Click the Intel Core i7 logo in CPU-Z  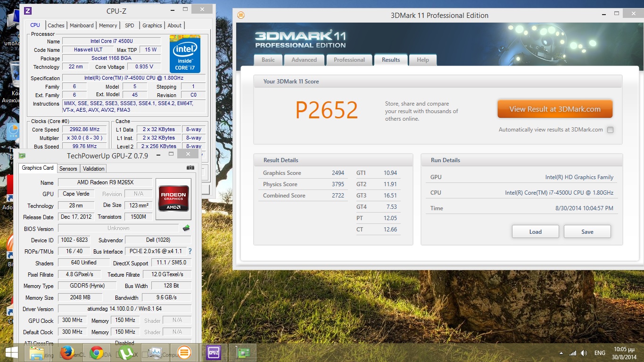[185, 54]
